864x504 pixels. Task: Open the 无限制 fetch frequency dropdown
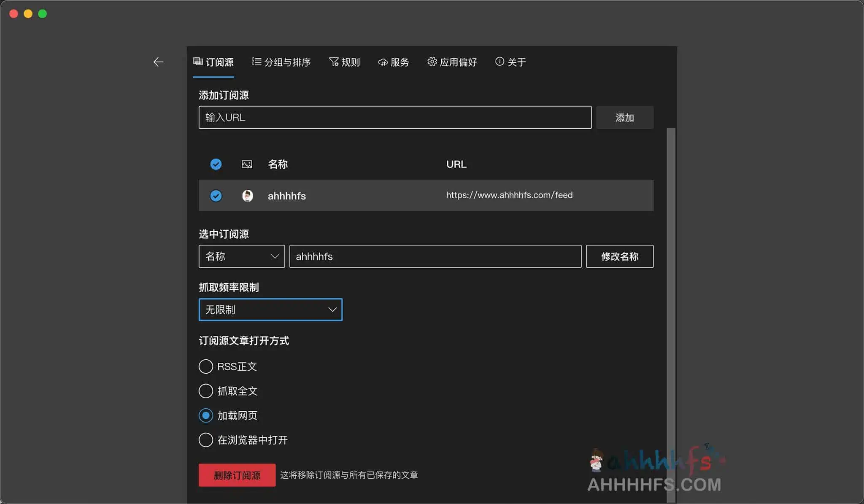pyautogui.click(x=270, y=309)
